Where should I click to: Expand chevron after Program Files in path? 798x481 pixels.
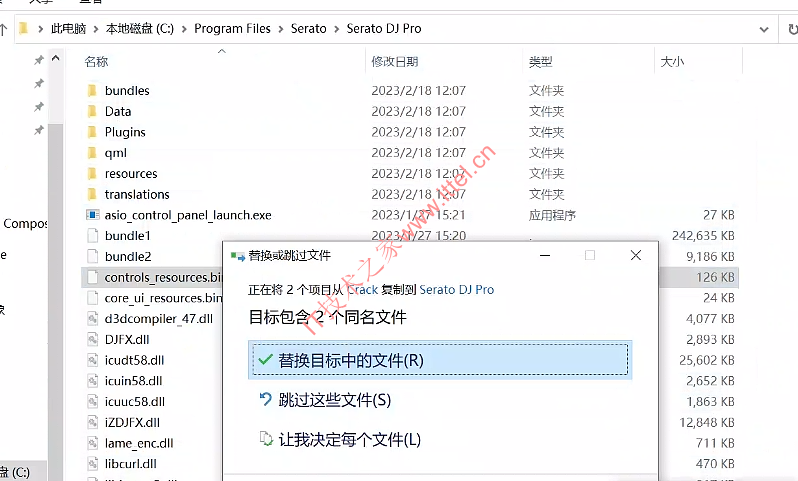click(280, 29)
